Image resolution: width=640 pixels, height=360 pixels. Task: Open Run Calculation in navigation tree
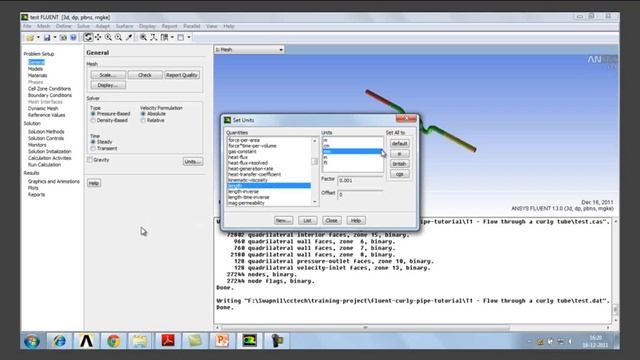point(44,165)
